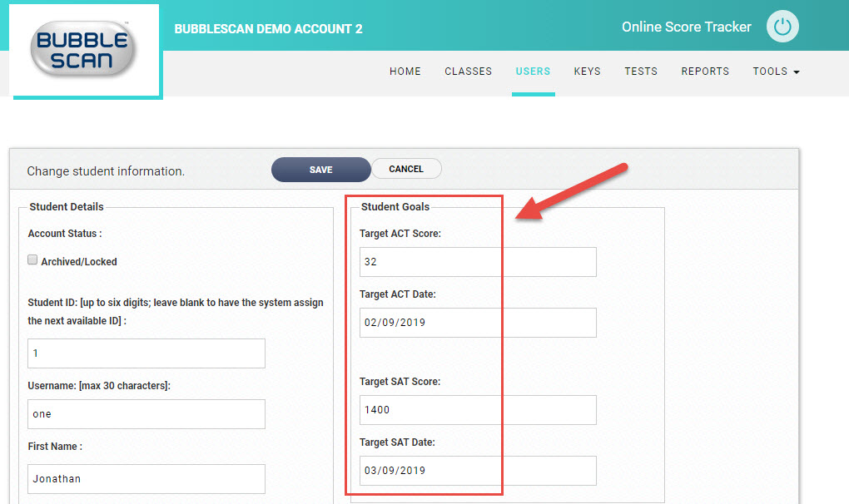Open the Home nav item
849x504 pixels.
[405, 72]
